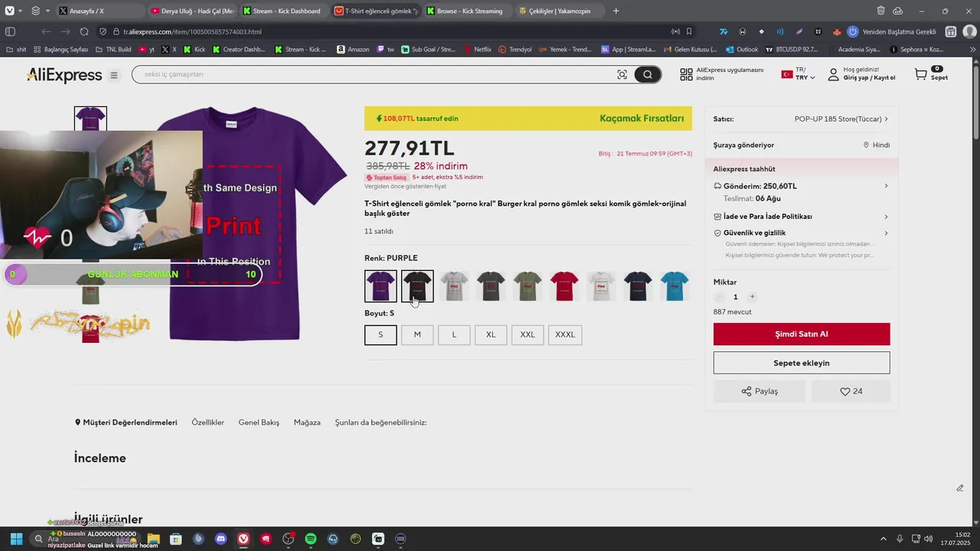This screenshot has width=980, height=551.
Task: Add item to wishlist heart 24
Action: coord(851,391)
